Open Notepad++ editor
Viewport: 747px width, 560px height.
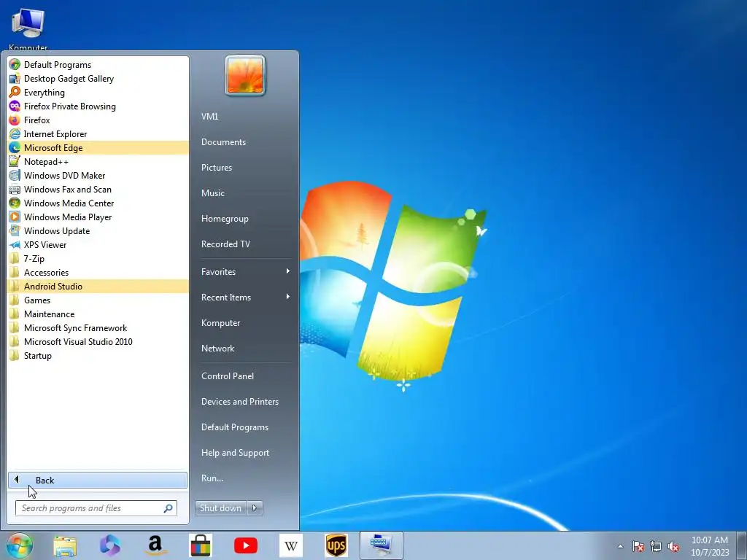tap(98, 161)
